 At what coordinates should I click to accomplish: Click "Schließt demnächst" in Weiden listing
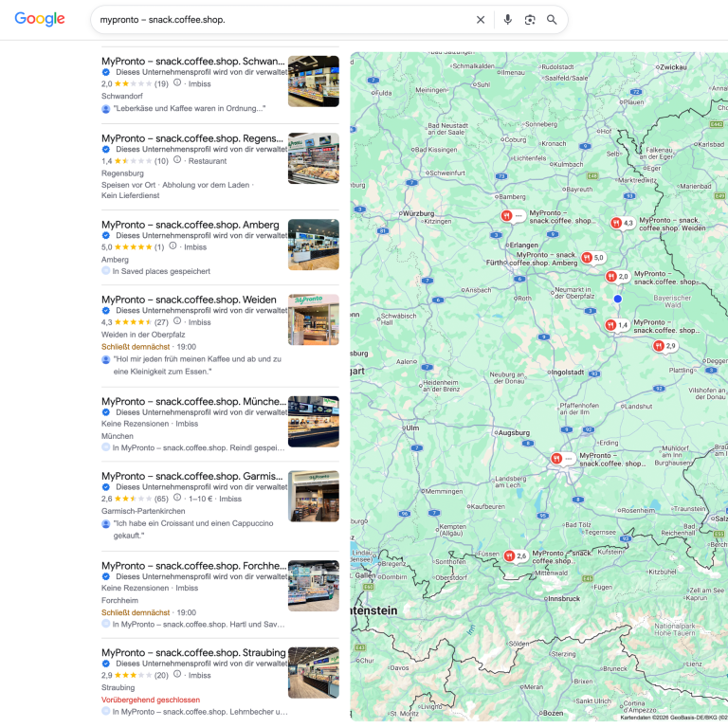(136, 347)
